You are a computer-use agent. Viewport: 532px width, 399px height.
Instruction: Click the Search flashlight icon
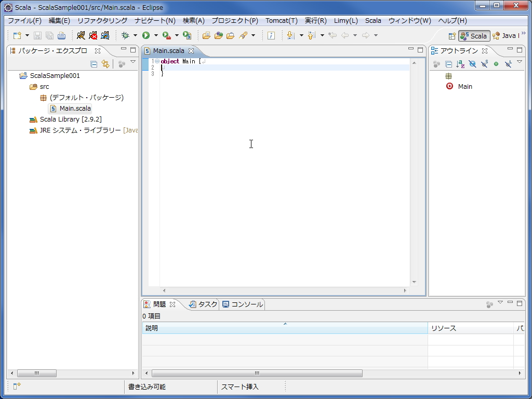click(x=243, y=35)
